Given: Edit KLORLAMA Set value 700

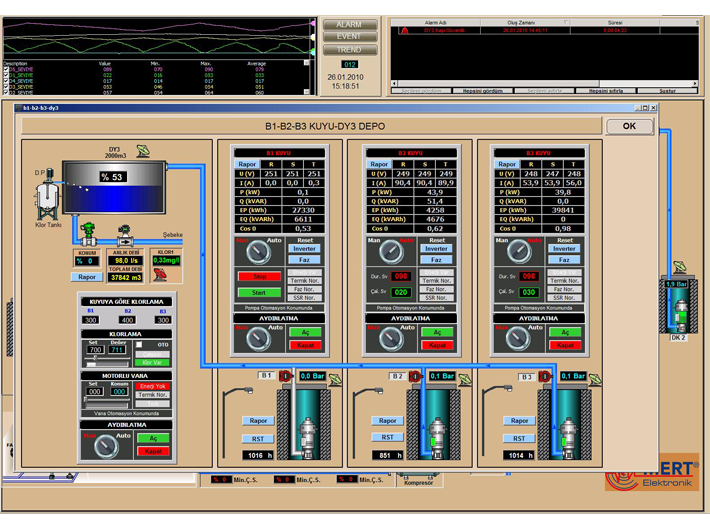Looking at the screenshot, I should point(95,350).
